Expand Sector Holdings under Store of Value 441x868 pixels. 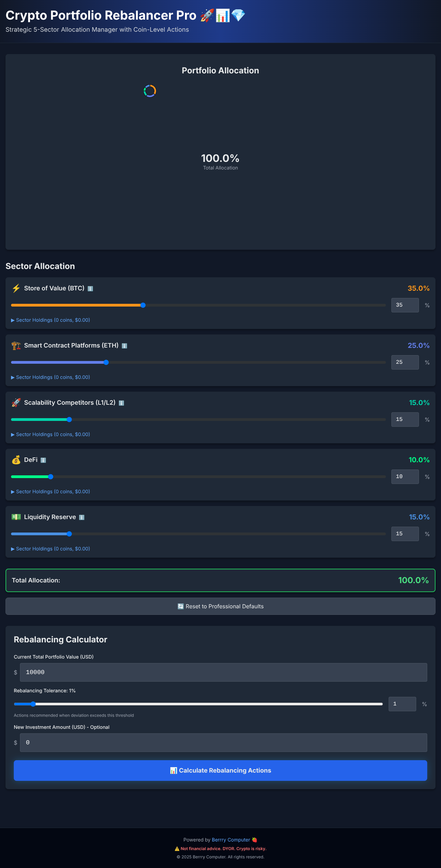(51, 320)
